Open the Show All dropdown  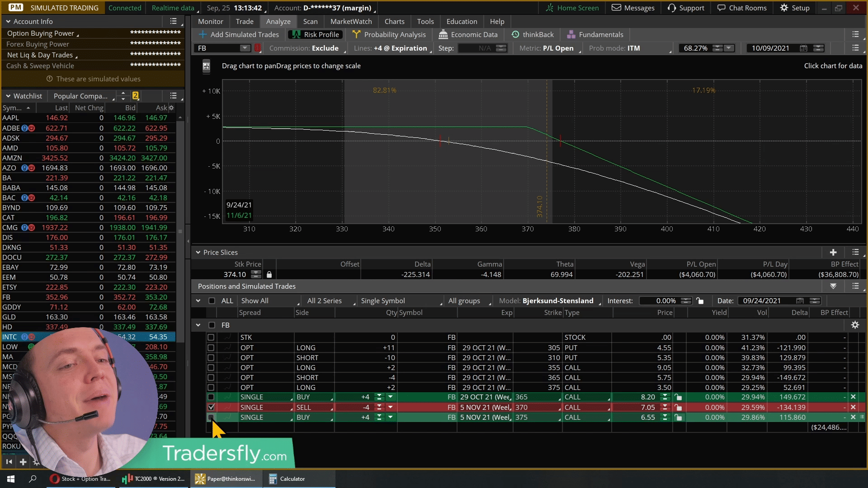[x=270, y=300]
